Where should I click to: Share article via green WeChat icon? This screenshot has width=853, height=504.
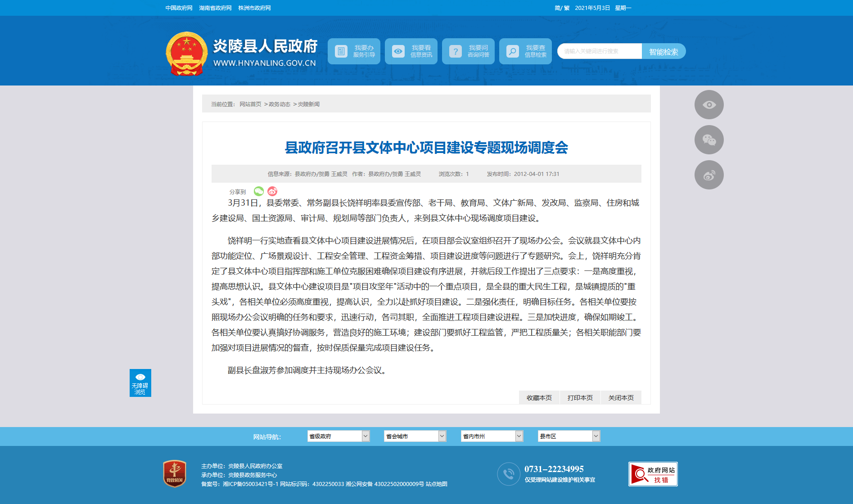point(259,192)
